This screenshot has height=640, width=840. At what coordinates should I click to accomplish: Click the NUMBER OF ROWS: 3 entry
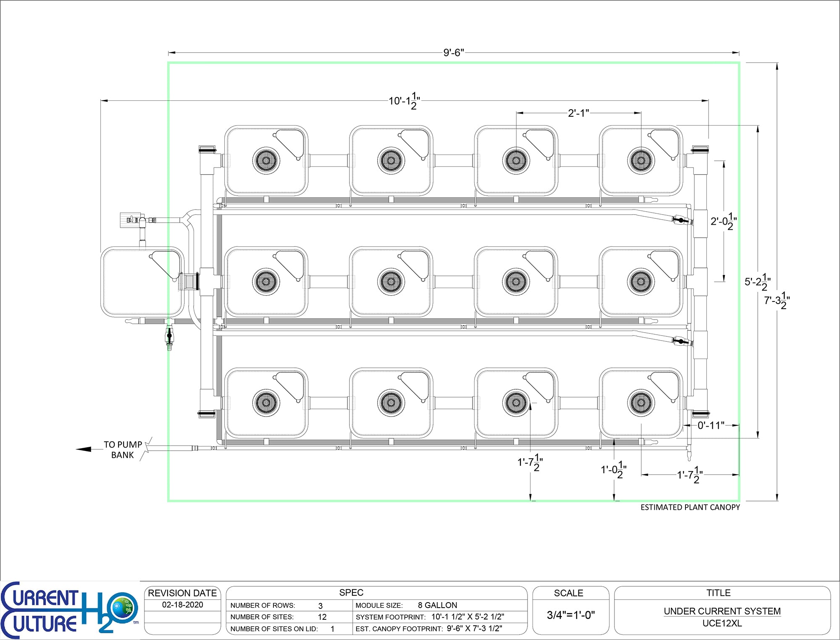[277, 606]
